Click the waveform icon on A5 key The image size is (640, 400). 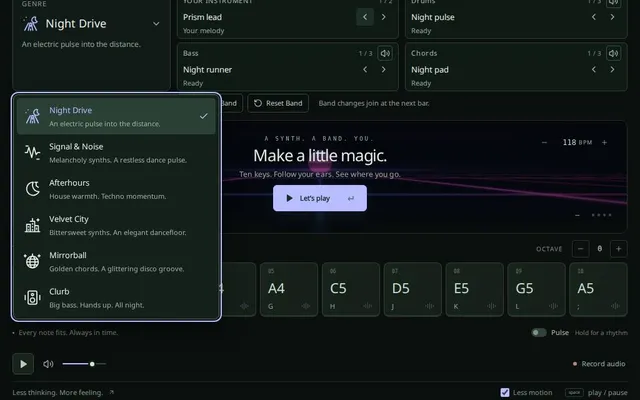(615, 306)
